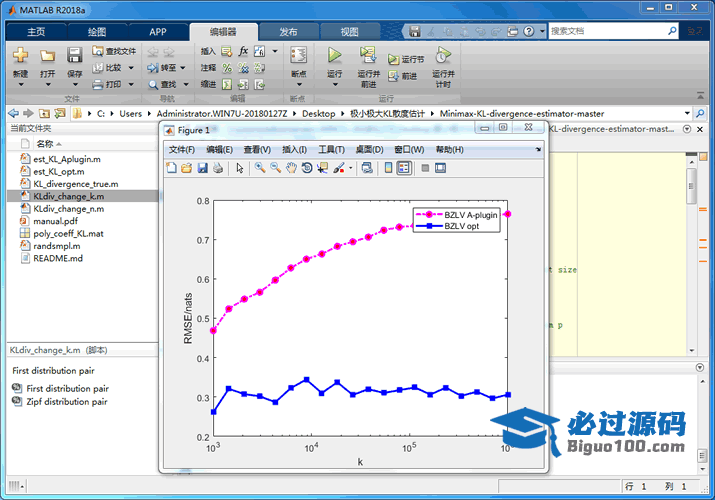
Task: Click the Run (运行) green arrow icon
Action: pyautogui.click(x=334, y=55)
